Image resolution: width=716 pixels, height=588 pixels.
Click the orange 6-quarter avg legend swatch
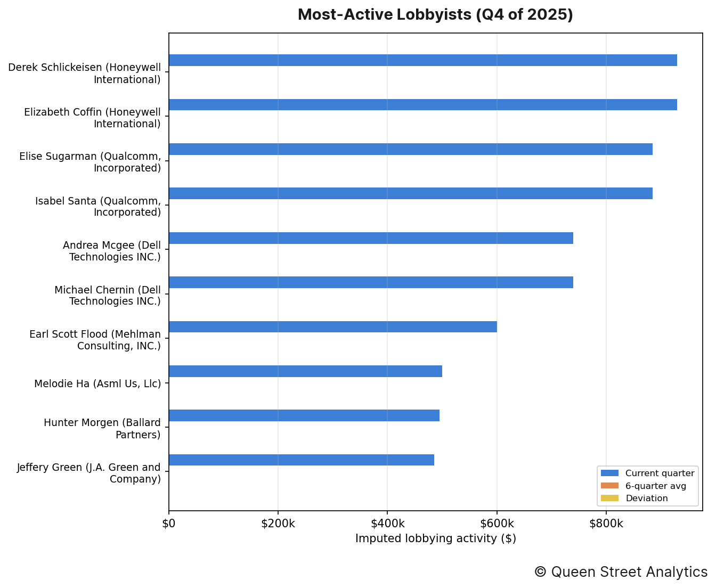pyautogui.click(x=610, y=486)
